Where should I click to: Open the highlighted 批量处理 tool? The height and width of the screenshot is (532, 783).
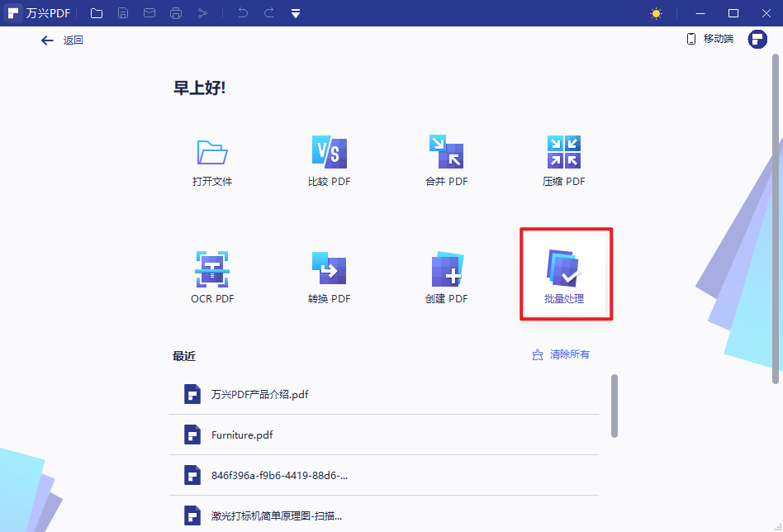coord(565,273)
